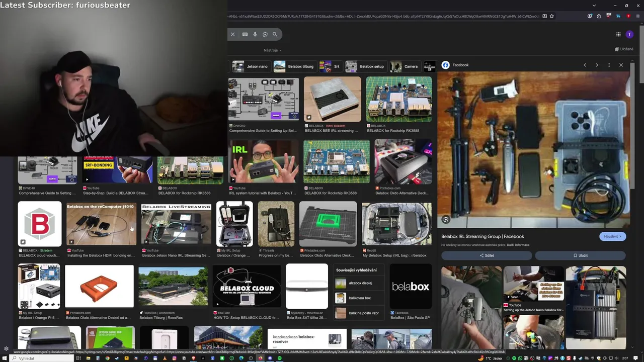Click the Windows taskbar Vyhledat search box
Screen dimensions: 644x362
[43, 358]
